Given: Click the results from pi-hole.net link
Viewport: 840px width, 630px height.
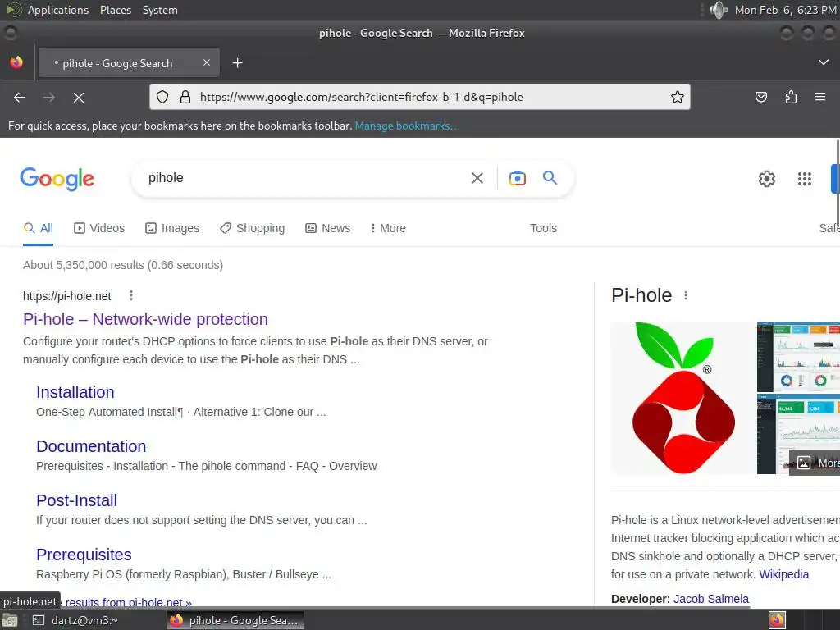Looking at the screenshot, I should click(127, 603).
